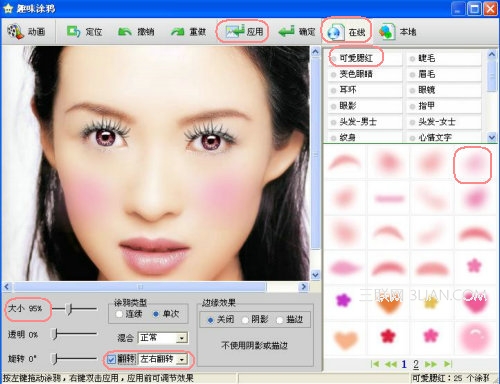Select the 心情文字 category

click(x=444, y=137)
